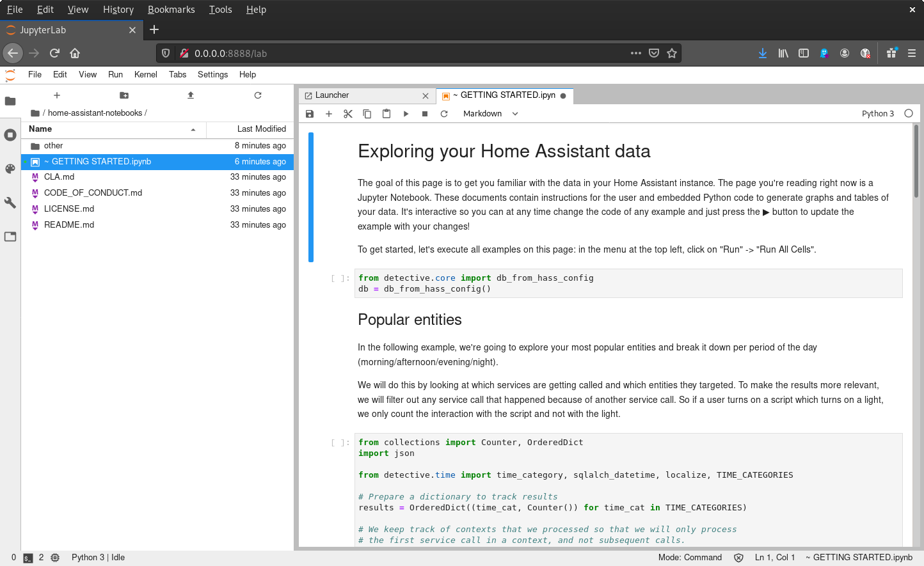Click the New Launcher plus icon
Image resolution: width=924 pixels, height=566 pixels.
(x=57, y=95)
